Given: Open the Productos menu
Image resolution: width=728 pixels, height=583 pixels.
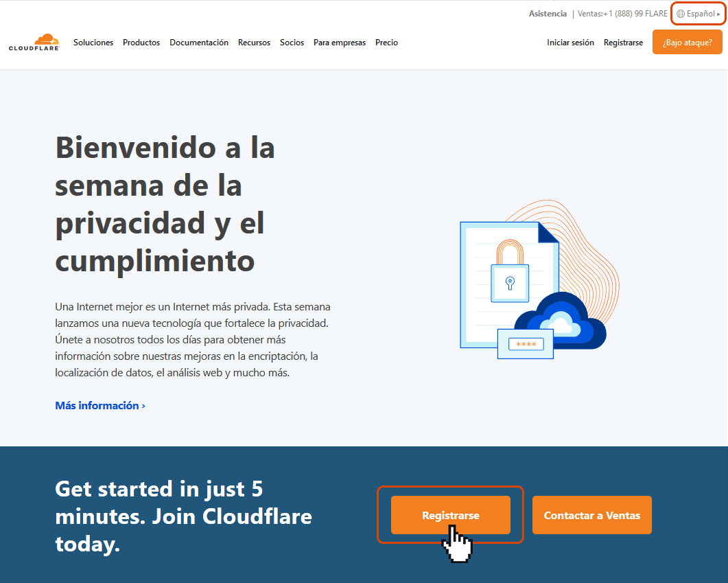Looking at the screenshot, I should pyautogui.click(x=141, y=43).
